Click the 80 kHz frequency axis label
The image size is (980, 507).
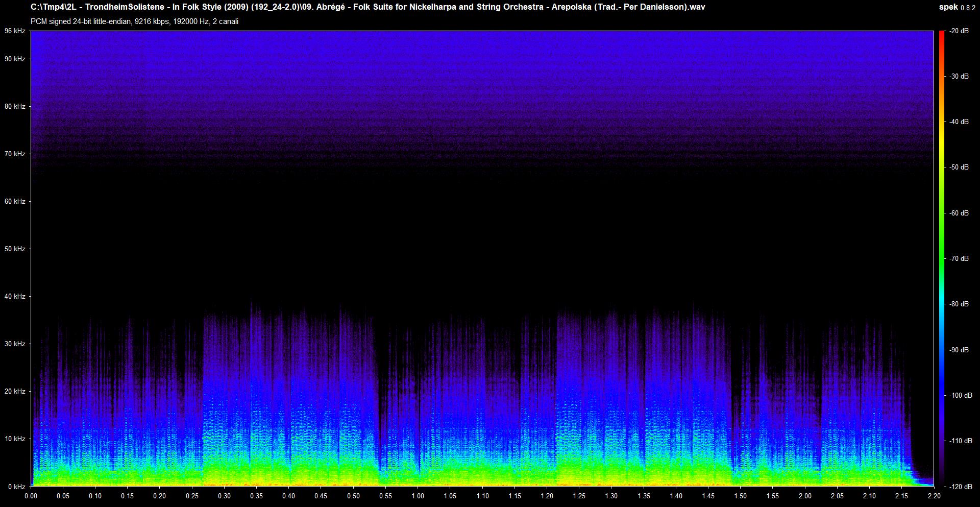tap(15, 107)
